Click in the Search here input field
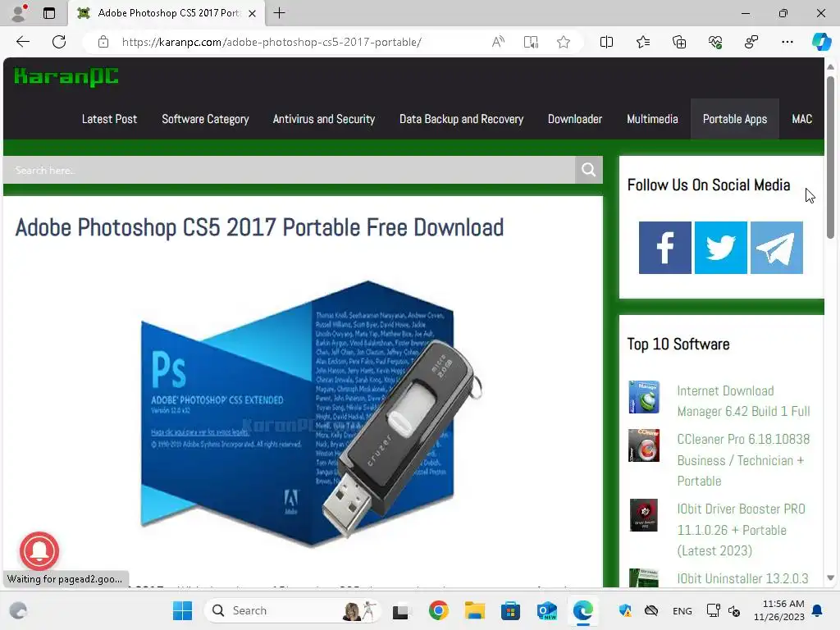This screenshot has width=840, height=630. click(290, 170)
